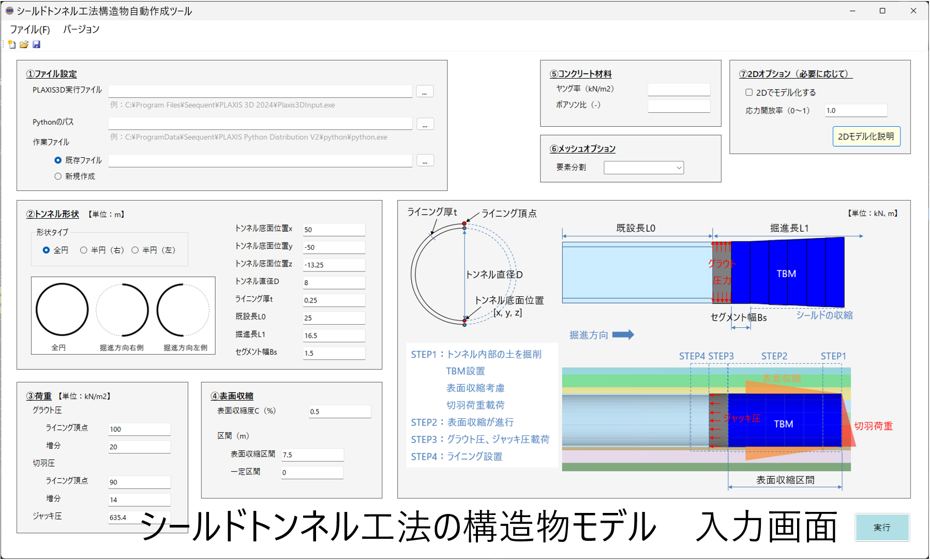Image resolution: width=930 pixels, height=560 pixels.
Task: Open the ファイル(F) menu
Action: coord(30,29)
